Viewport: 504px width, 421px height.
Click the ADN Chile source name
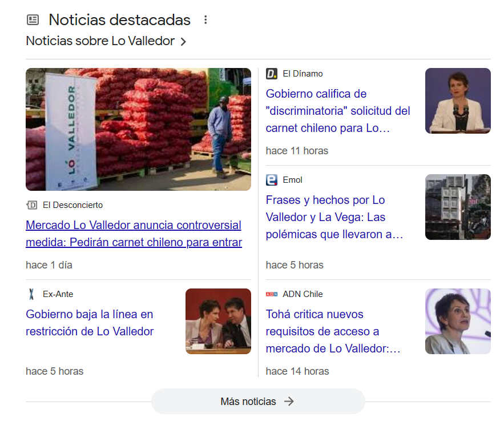303,294
